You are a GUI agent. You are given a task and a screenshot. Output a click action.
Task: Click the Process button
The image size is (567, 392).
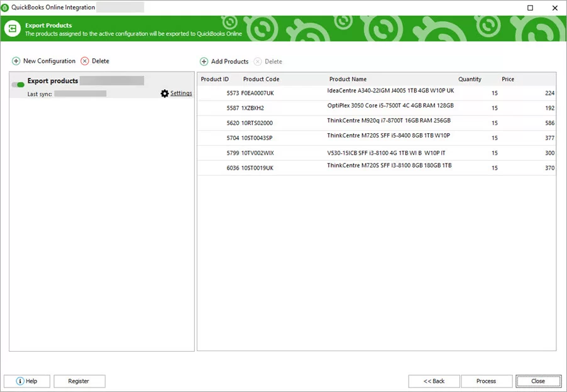(x=487, y=381)
